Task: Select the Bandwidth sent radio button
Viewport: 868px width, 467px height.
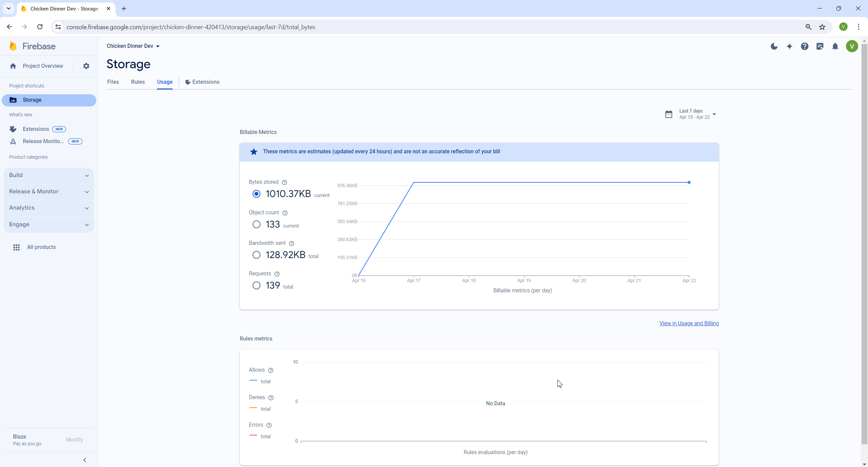Action: click(256, 255)
